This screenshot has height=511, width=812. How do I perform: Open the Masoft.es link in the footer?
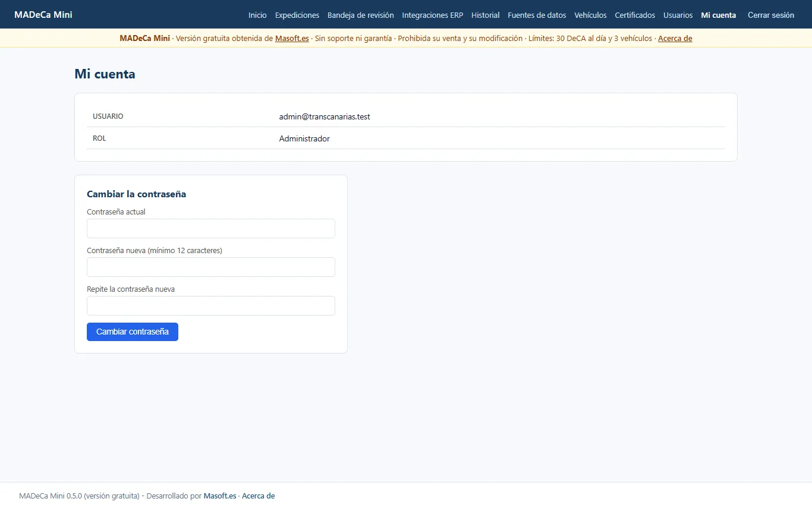220,496
